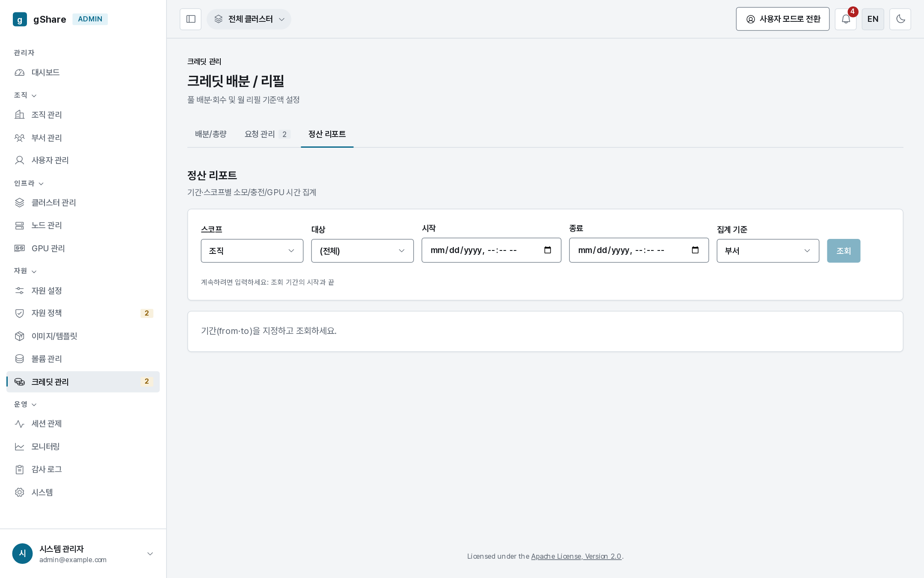
Task: Open calendar picker in 시작 field
Action: [x=548, y=250]
